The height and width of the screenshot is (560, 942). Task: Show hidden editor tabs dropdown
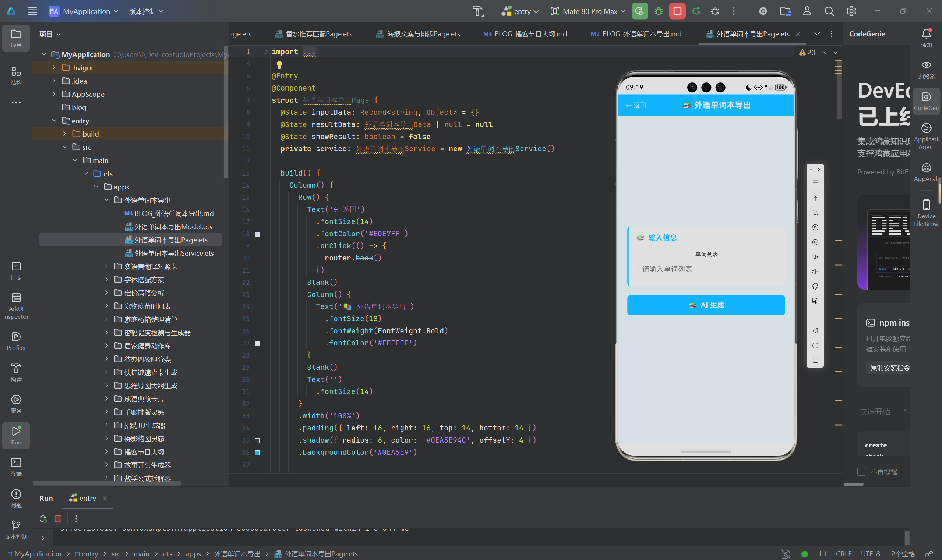(x=817, y=34)
